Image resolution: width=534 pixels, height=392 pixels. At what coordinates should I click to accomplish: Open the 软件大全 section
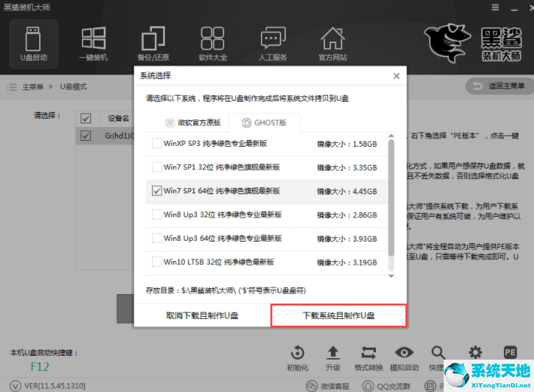(x=213, y=44)
